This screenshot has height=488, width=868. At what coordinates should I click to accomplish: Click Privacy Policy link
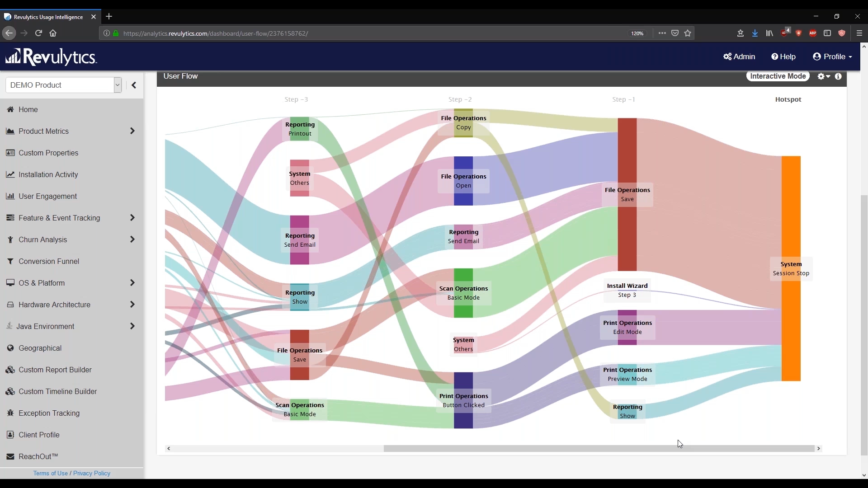coord(92,473)
